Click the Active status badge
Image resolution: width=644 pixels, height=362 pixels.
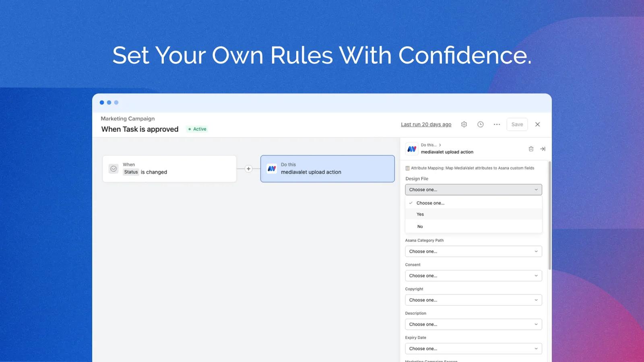[197, 129]
